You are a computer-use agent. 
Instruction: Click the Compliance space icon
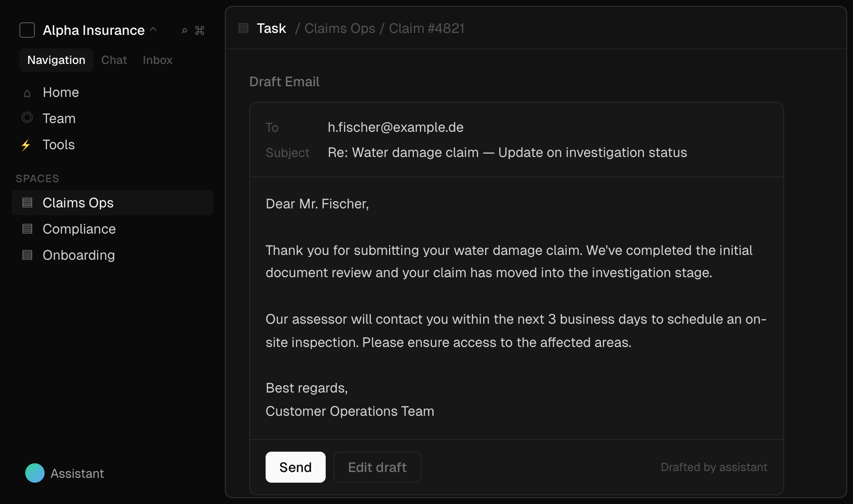28,229
